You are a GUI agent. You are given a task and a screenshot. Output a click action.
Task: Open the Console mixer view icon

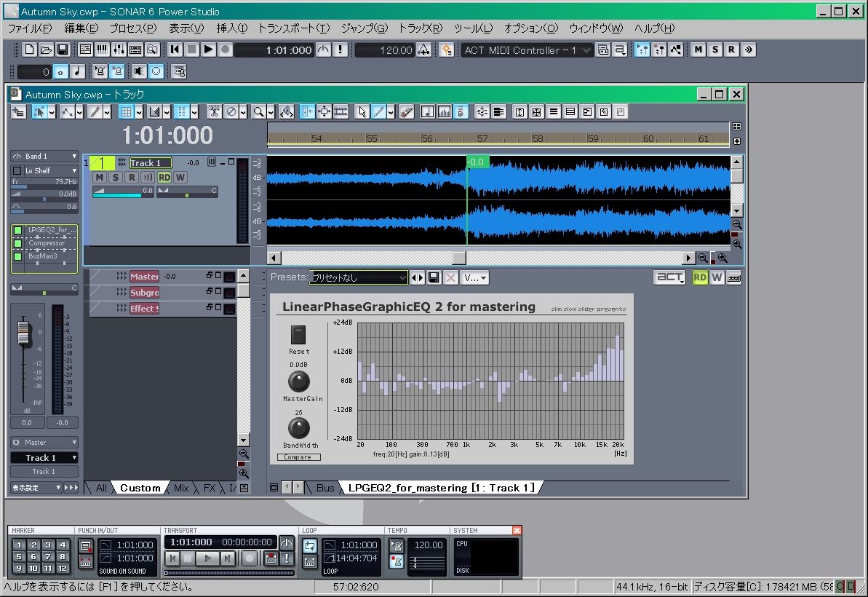pos(119,50)
